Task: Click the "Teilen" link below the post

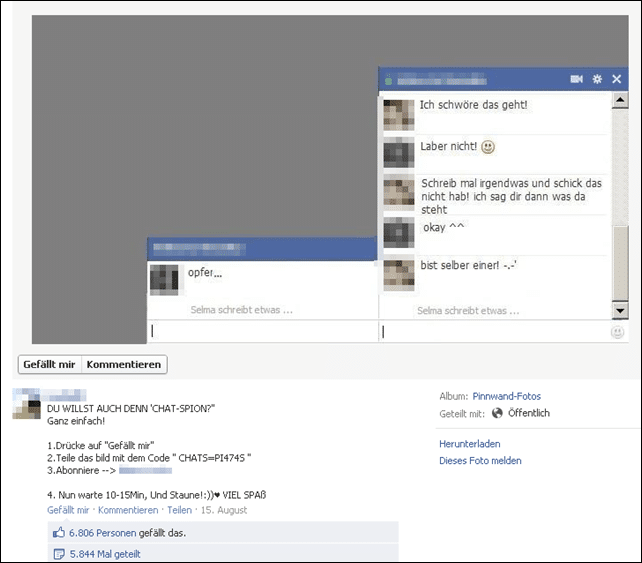Action: coord(179,510)
